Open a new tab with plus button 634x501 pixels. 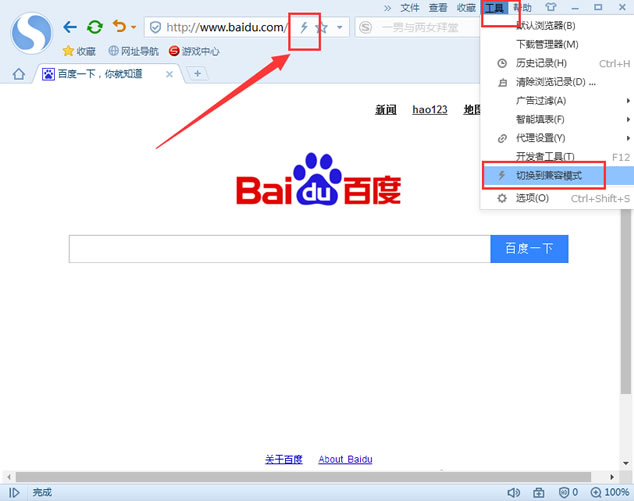[197, 74]
